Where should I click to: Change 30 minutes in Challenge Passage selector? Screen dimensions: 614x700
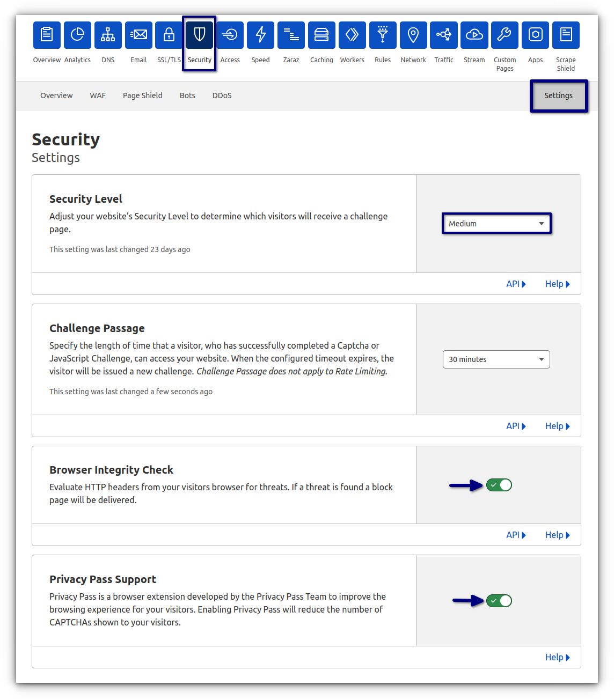496,359
